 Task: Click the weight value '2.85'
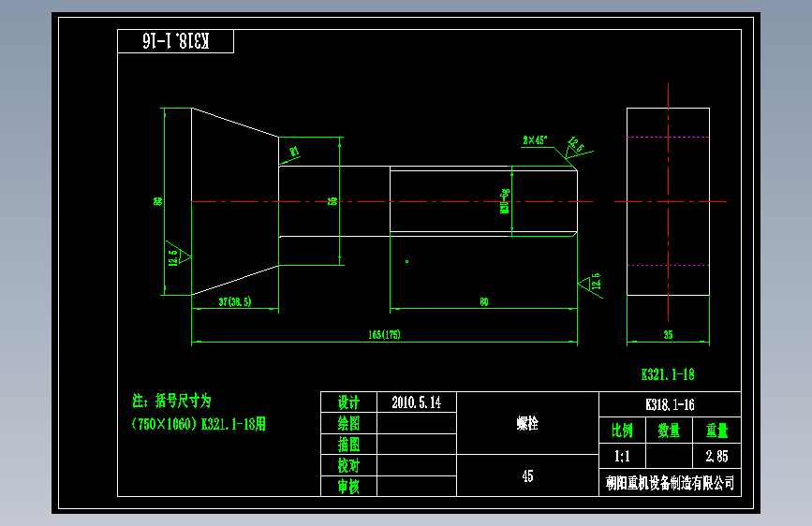pyautogui.click(x=716, y=456)
